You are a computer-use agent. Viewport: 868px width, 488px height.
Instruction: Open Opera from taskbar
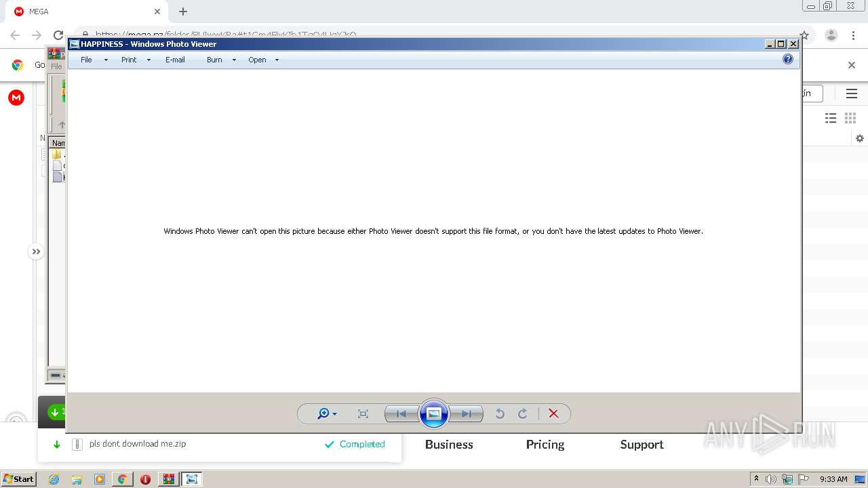[145, 479]
